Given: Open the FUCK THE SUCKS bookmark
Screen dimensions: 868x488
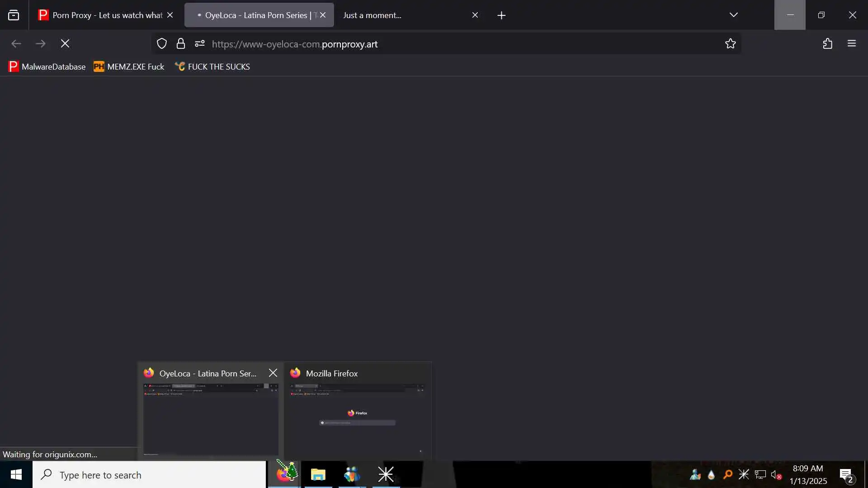Looking at the screenshot, I should coord(212,67).
